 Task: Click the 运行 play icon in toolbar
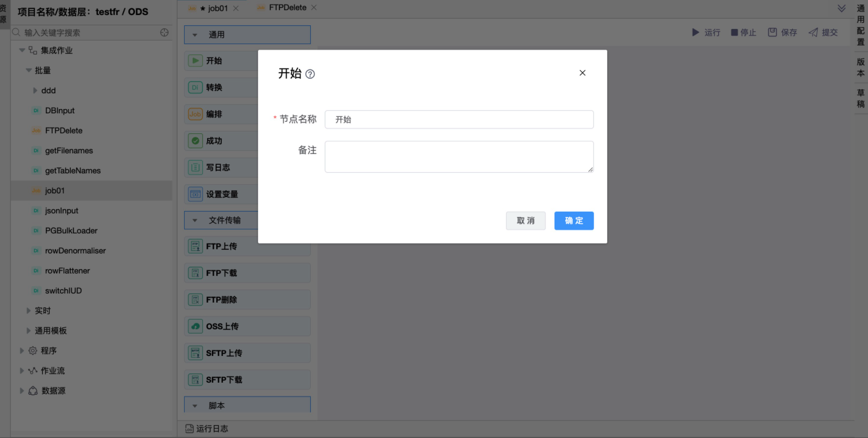695,32
